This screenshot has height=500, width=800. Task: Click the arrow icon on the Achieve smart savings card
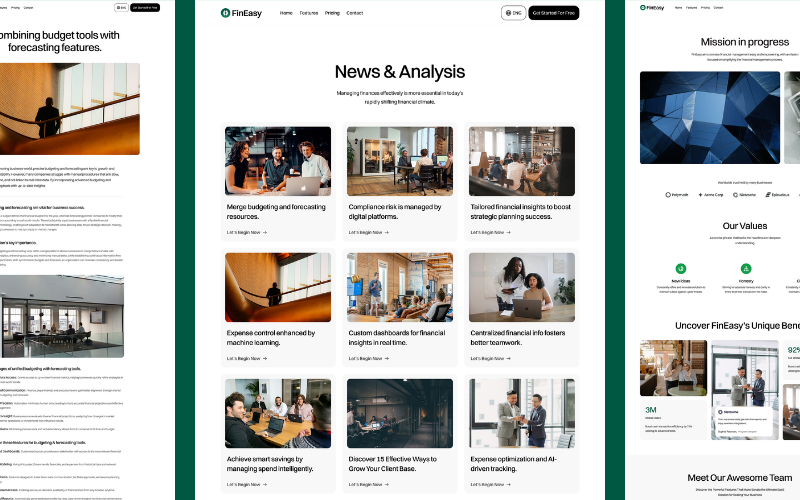[265, 484]
